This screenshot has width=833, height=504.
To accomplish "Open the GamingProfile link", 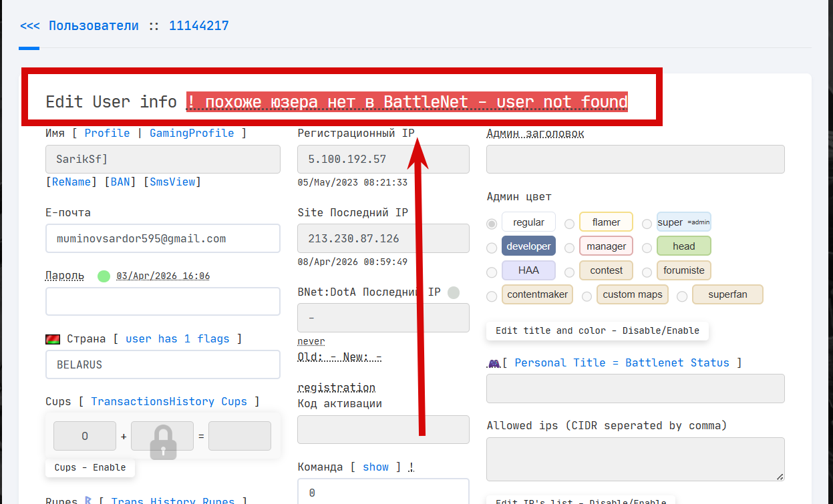I will tap(192, 133).
